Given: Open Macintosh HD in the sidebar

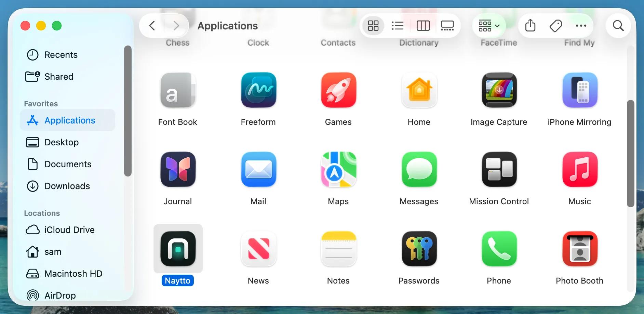Looking at the screenshot, I should click(x=68, y=274).
